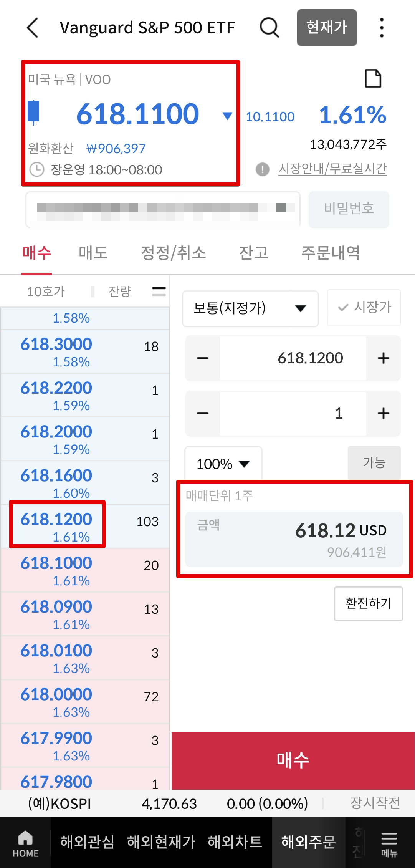Switch to the 매수 tab
Image resolution: width=415 pixels, height=868 pixels.
[x=36, y=253]
